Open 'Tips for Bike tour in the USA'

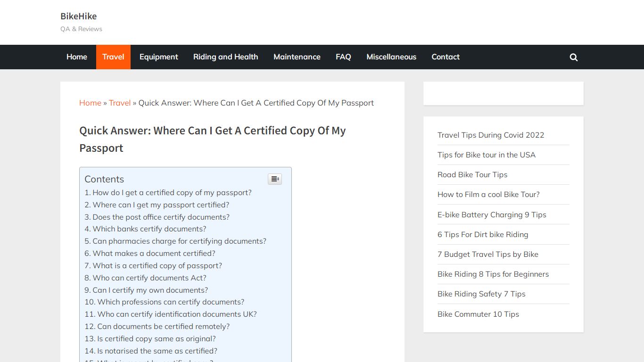(487, 155)
